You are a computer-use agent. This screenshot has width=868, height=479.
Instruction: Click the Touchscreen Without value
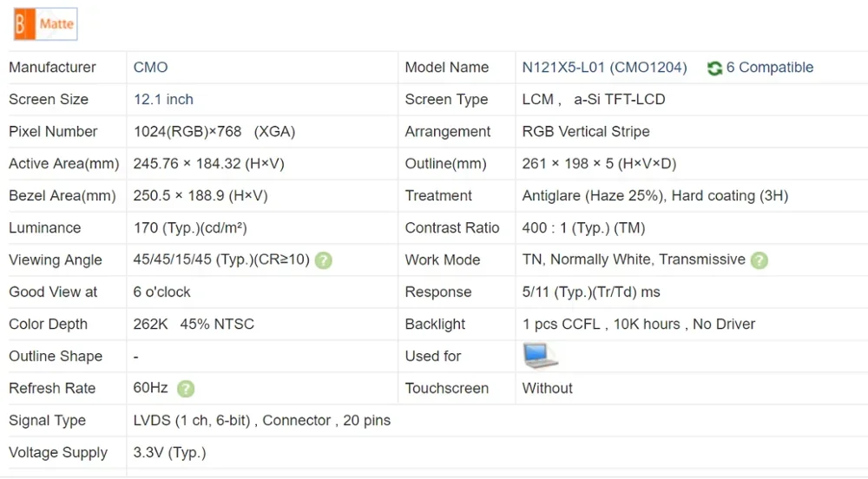(x=547, y=389)
